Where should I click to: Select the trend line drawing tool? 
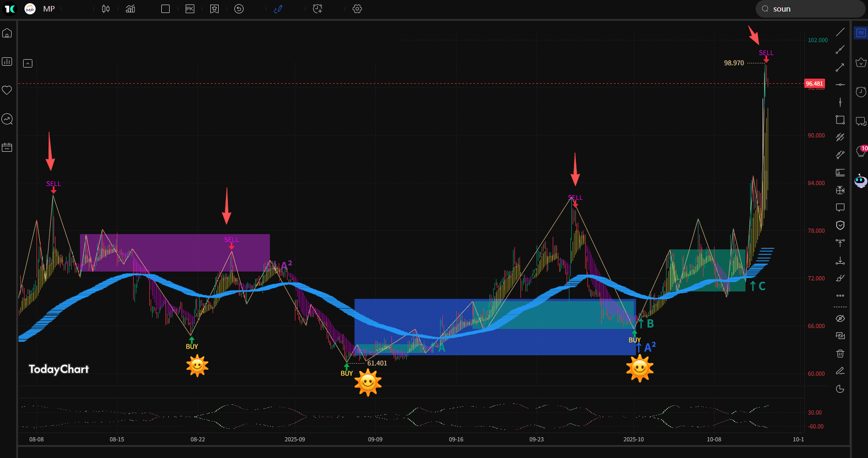click(841, 32)
